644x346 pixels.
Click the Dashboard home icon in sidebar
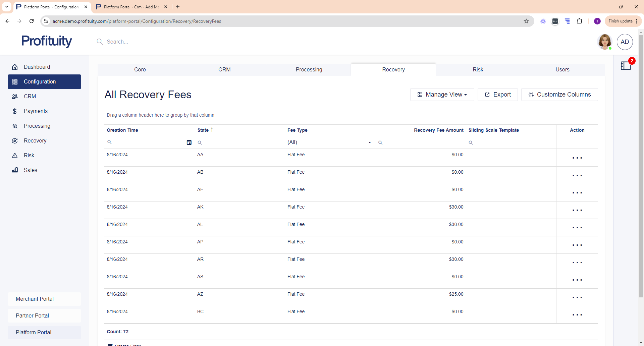point(15,67)
